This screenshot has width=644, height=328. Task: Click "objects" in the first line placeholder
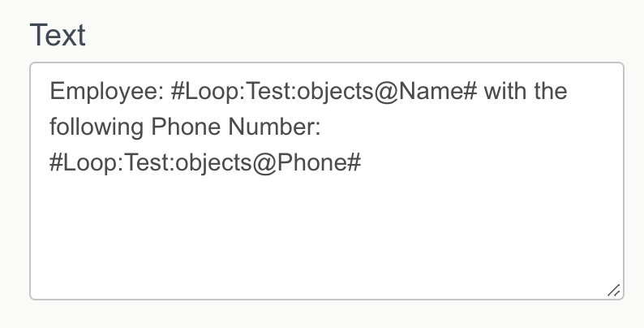coord(334,90)
